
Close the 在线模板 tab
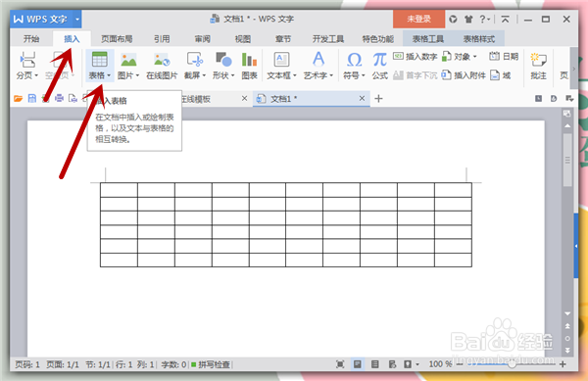[x=244, y=99]
